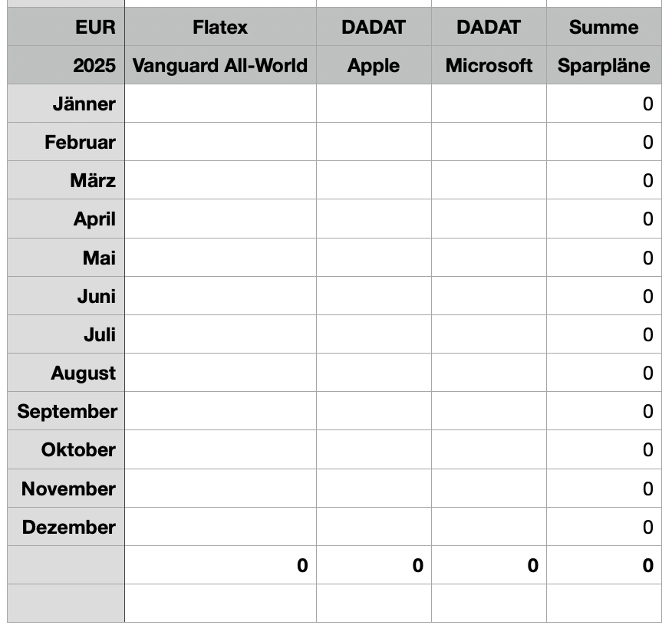Viewport: 672px width, 635px height.
Task: Click the Vanguard All-World header cell
Action: click(x=220, y=66)
